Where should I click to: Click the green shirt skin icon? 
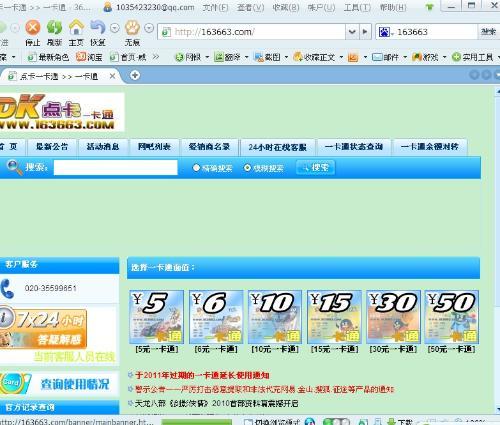click(430, 7)
